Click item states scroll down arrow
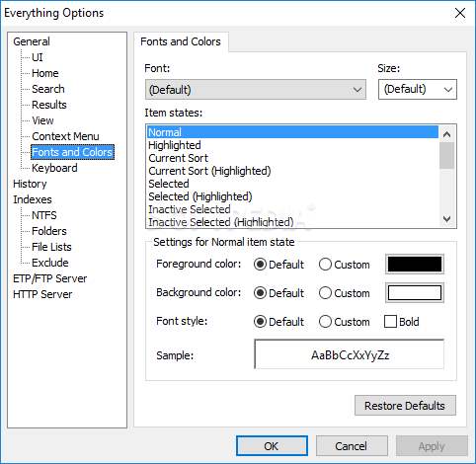The image size is (476, 464). click(x=447, y=219)
